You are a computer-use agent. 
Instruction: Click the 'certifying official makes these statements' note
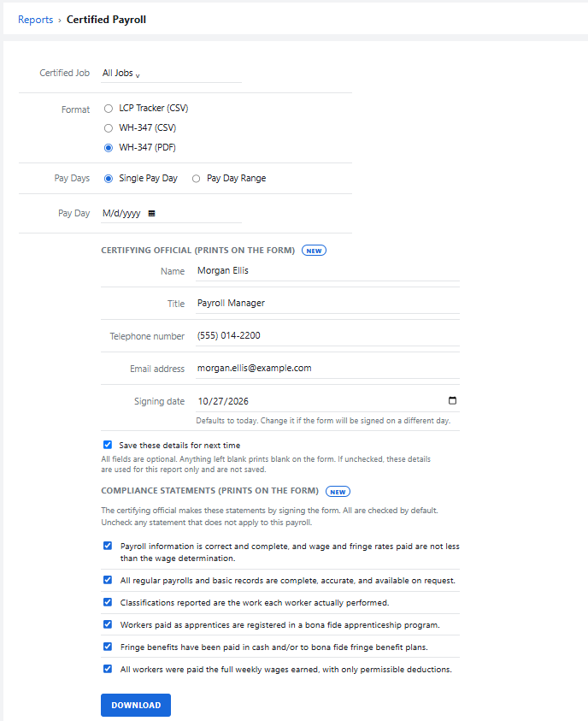point(270,517)
